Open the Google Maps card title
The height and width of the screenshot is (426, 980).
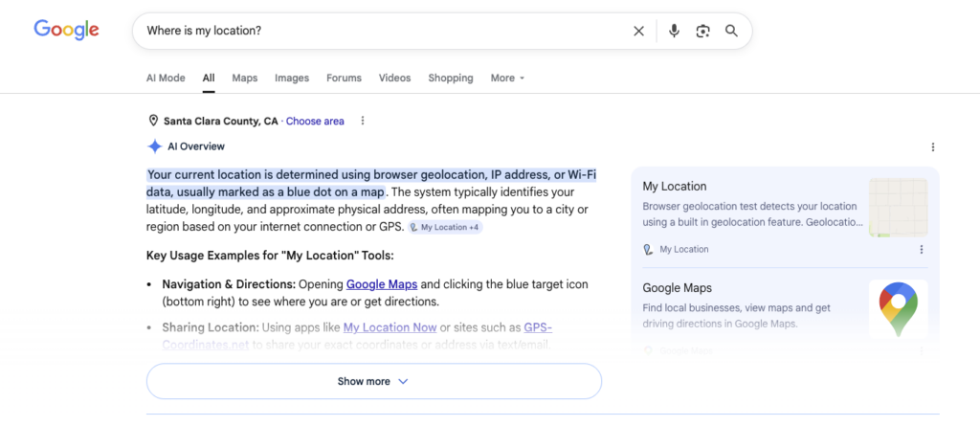(x=678, y=288)
